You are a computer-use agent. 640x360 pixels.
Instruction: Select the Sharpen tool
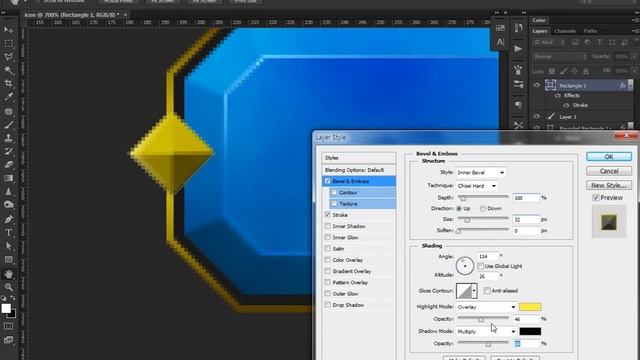click(8, 192)
